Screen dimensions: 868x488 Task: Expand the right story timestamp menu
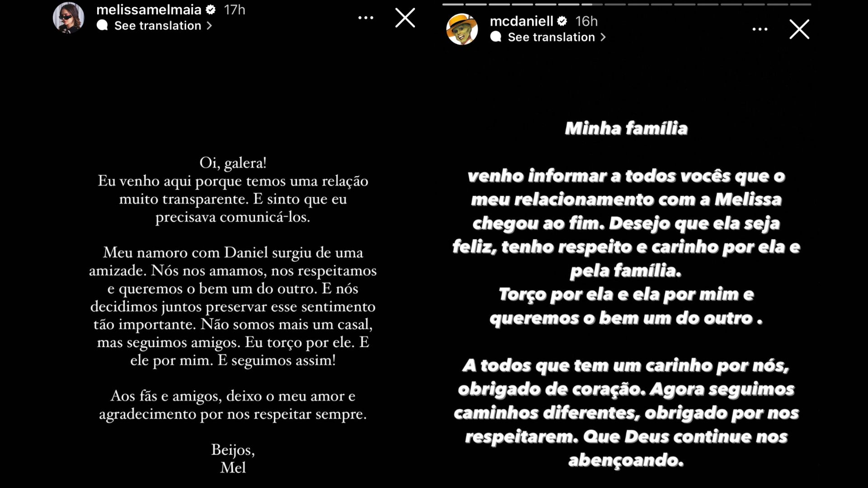point(759,29)
